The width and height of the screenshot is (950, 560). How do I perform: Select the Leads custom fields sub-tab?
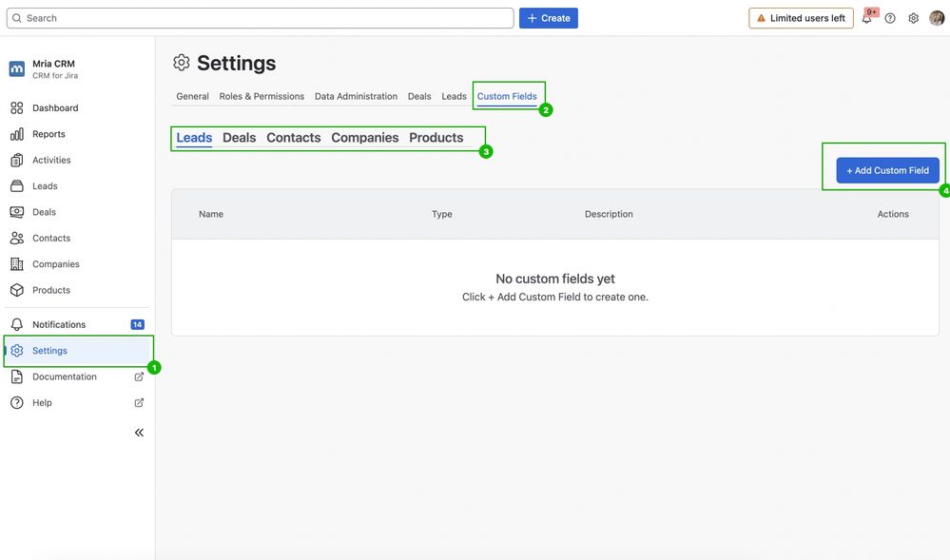[x=195, y=138]
